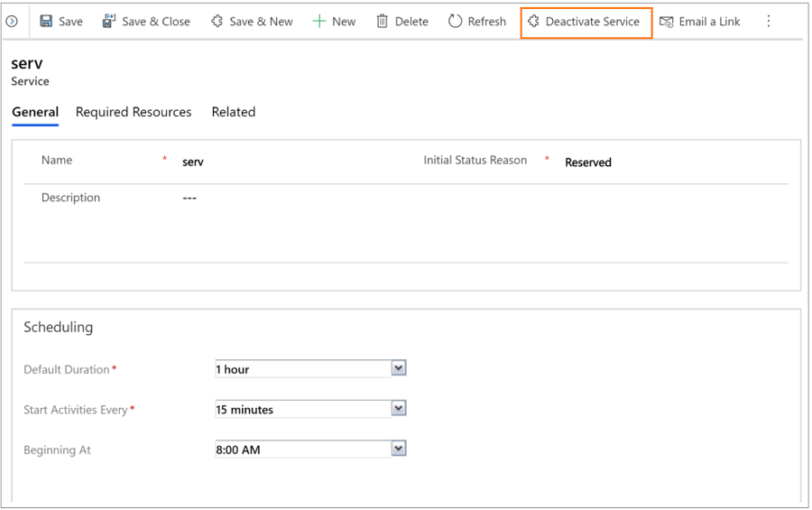The width and height of the screenshot is (812, 510).
Task: Click the Initial Status Reason label
Action: [x=475, y=160]
